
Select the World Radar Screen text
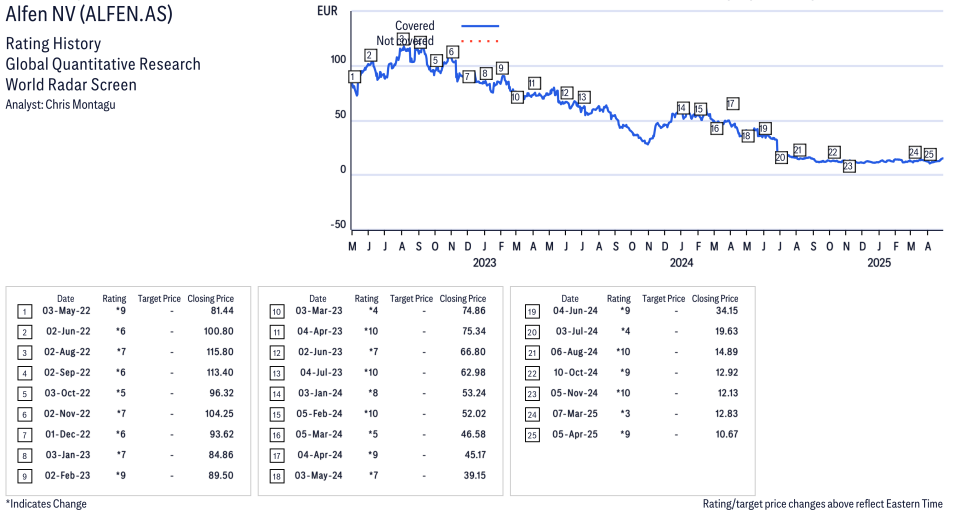tap(71, 84)
